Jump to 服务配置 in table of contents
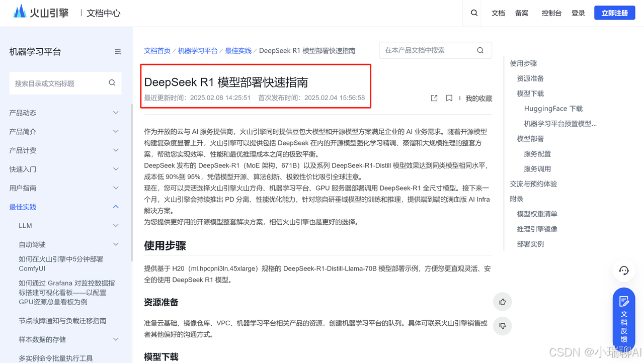The image size is (644, 363). pyautogui.click(x=537, y=154)
